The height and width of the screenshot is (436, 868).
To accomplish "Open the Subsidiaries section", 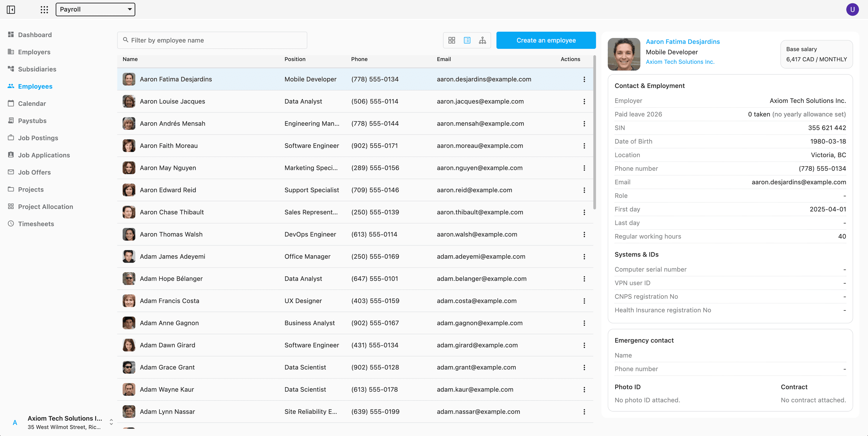I will coord(37,69).
